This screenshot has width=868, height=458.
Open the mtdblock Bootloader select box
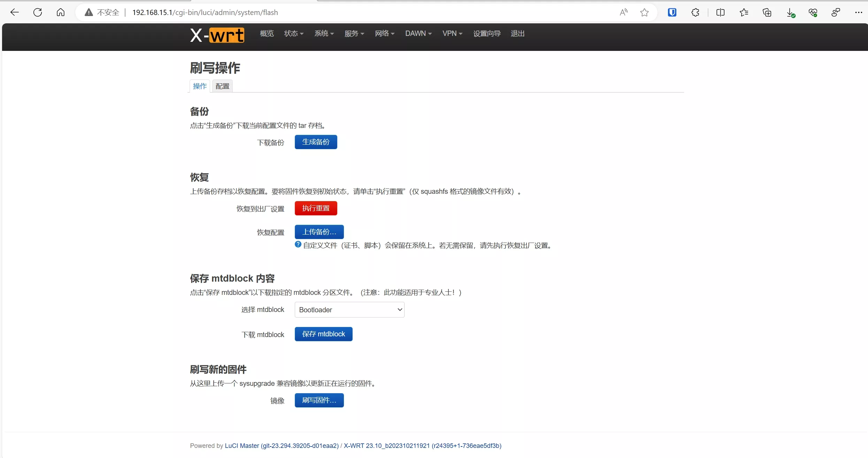349,310
